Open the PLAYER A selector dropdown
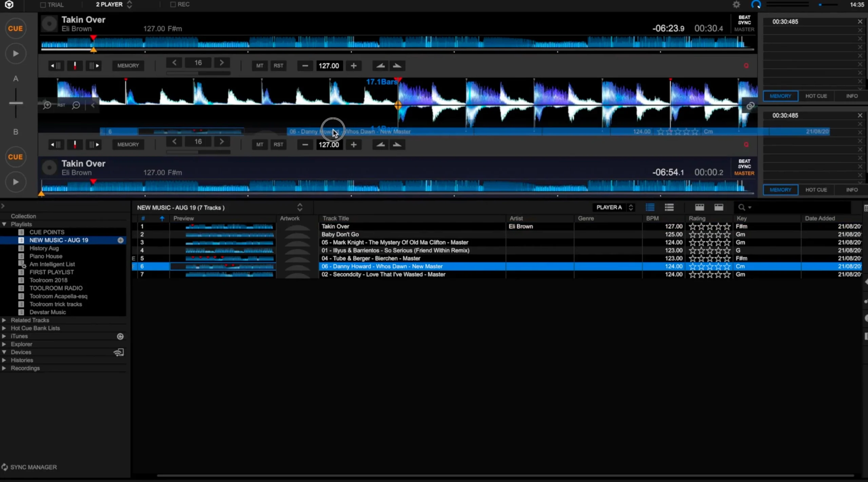The image size is (868, 482). (614, 207)
